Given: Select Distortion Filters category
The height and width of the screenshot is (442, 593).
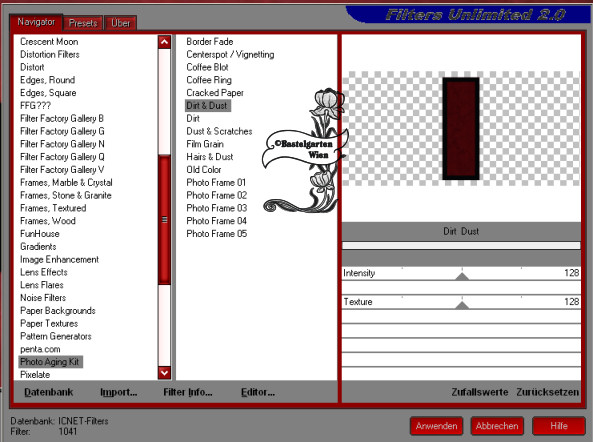Looking at the screenshot, I should point(50,54).
